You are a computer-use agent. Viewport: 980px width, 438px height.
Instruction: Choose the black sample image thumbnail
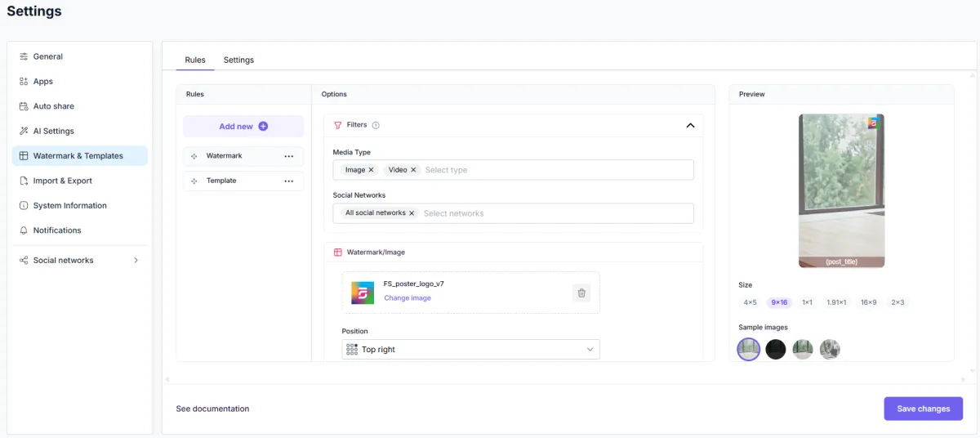click(776, 350)
